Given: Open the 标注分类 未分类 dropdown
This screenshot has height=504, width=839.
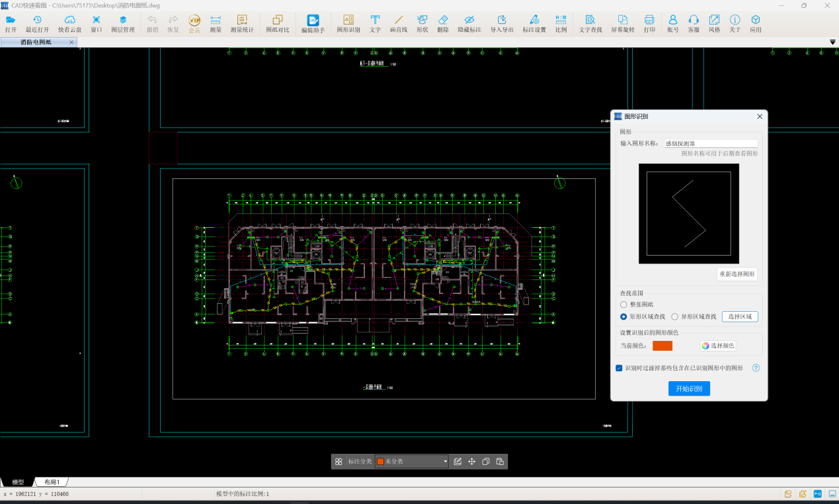Looking at the screenshot, I should coord(412,462).
